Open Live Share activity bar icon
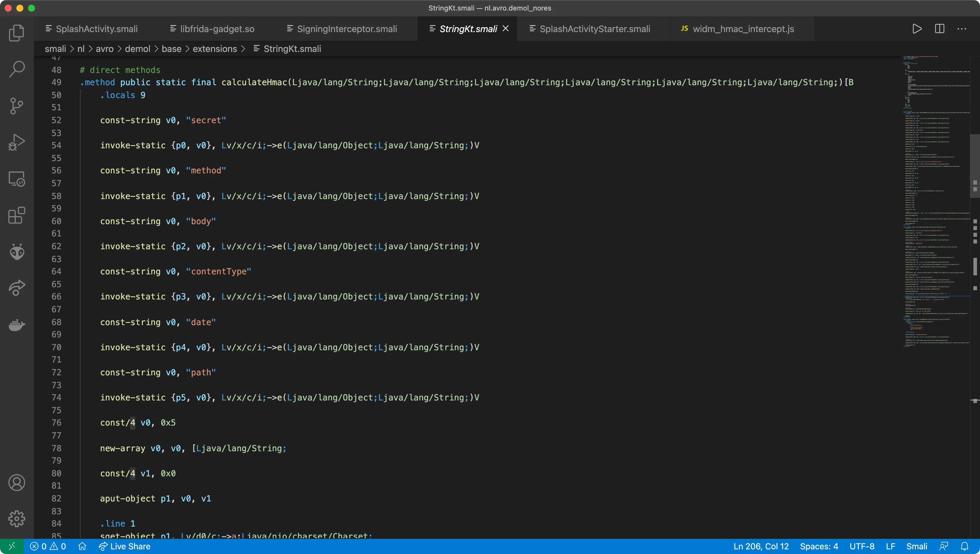Viewport: 980px width, 554px height. tap(17, 288)
